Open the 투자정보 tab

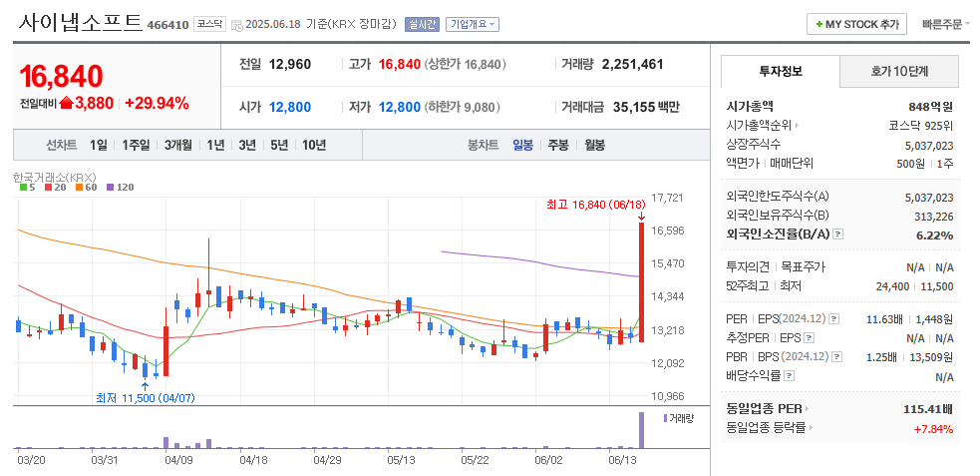[x=781, y=71]
